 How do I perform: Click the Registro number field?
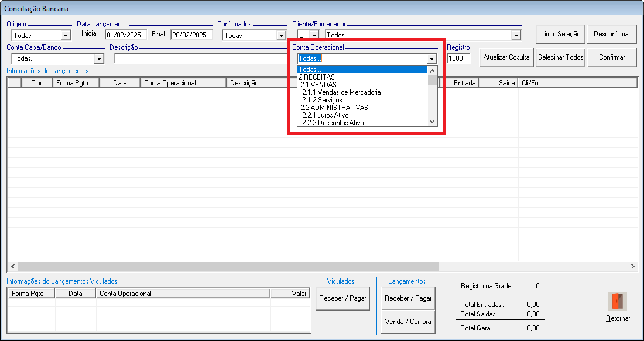[458, 58]
